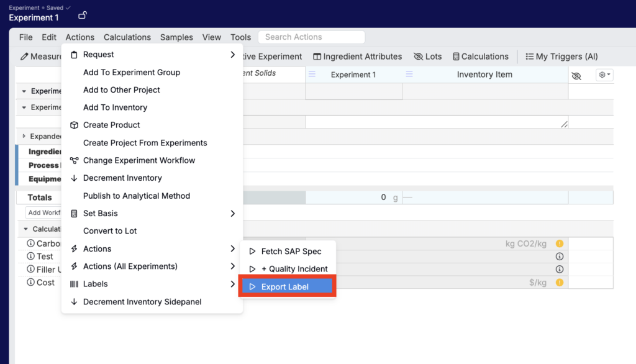
Task: Click the resize grip of the notes field
Action: pyautogui.click(x=564, y=124)
